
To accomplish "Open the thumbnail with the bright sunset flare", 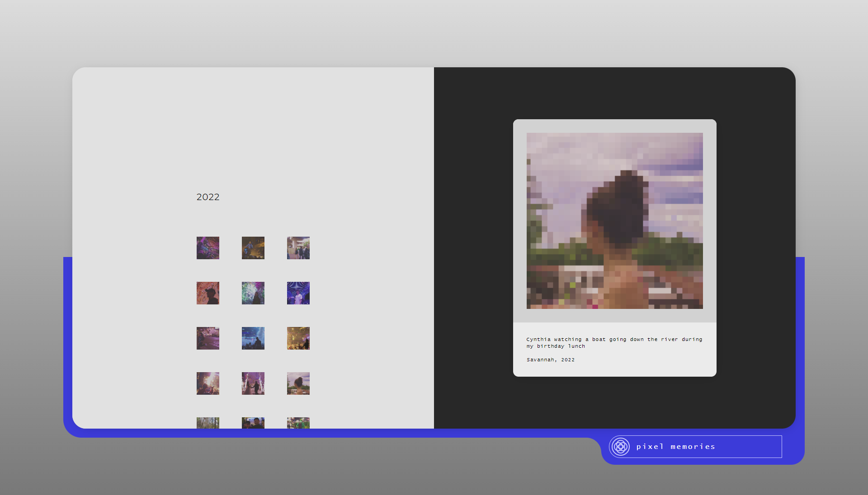I will (208, 383).
